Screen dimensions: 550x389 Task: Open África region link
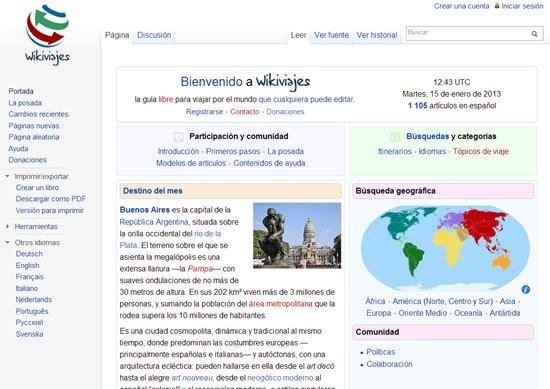(375, 301)
